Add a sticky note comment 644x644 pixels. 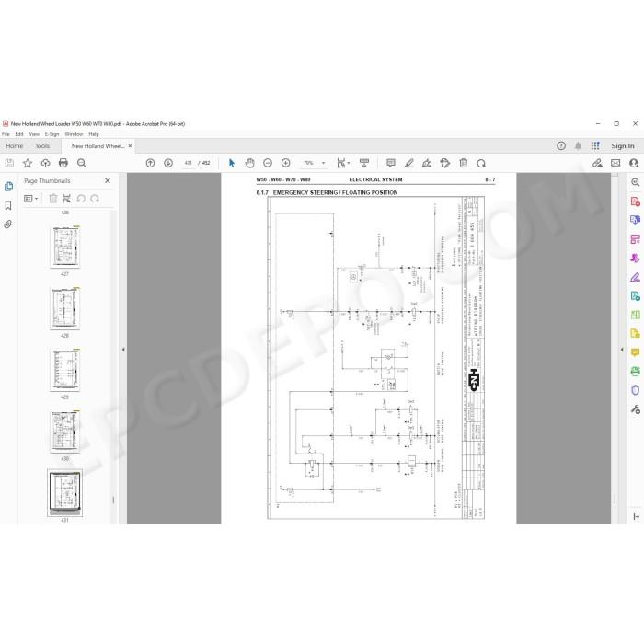click(x=391, y=163)
